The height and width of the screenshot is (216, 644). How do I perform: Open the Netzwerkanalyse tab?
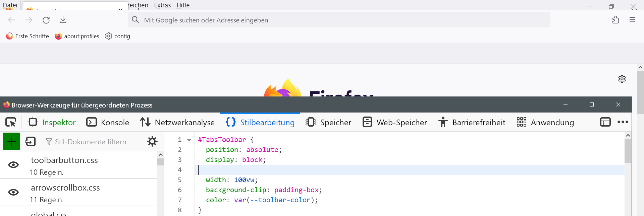tap(177, 122)
